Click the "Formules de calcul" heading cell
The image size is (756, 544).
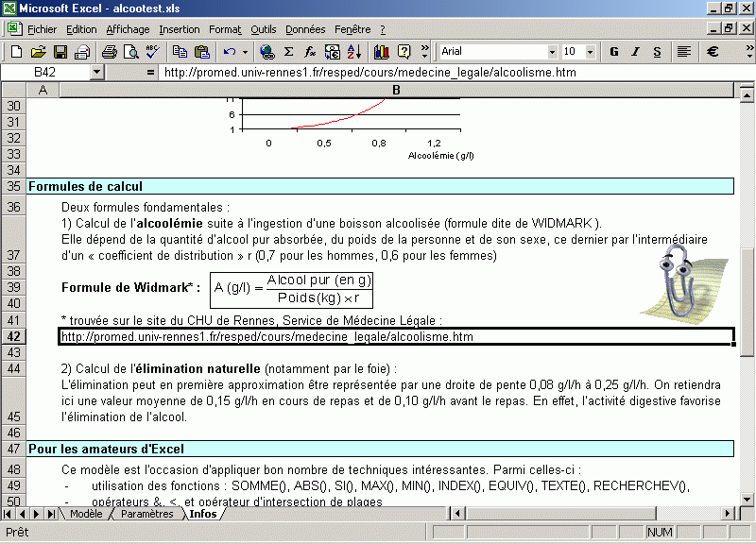[x=381, y=186]
